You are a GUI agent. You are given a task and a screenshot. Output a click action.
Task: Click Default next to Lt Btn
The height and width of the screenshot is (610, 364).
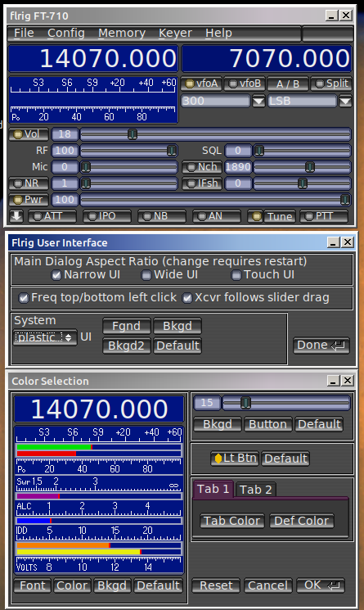285,459
